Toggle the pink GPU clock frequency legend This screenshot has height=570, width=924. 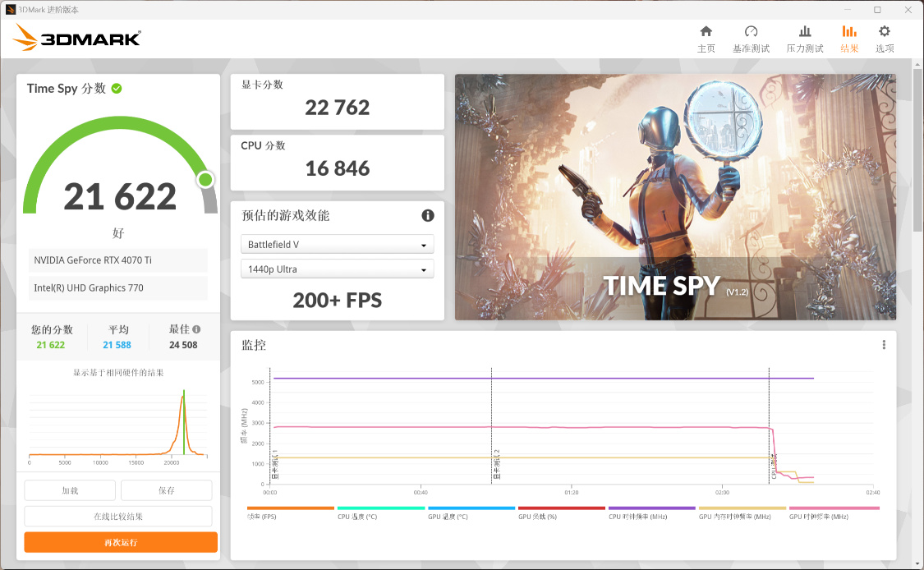[834, 508]
